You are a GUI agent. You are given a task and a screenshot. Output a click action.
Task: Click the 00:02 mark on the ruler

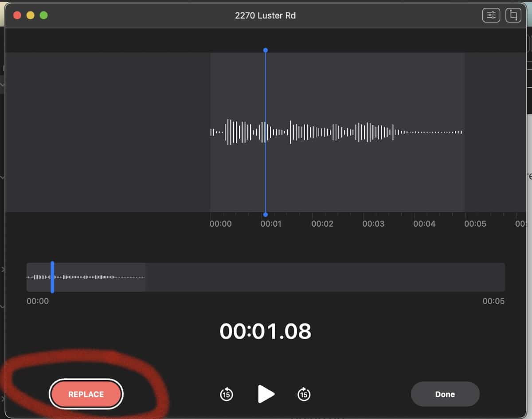[x=322, y=224]
